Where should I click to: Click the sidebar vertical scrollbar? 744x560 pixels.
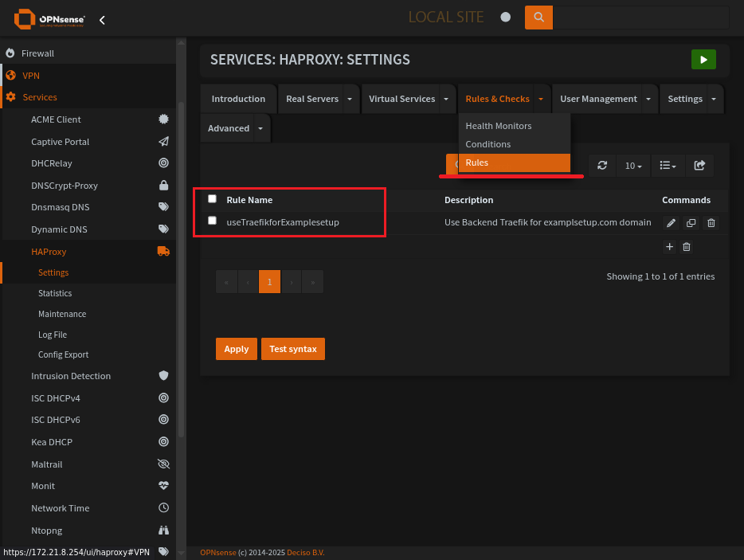point(181,269)
